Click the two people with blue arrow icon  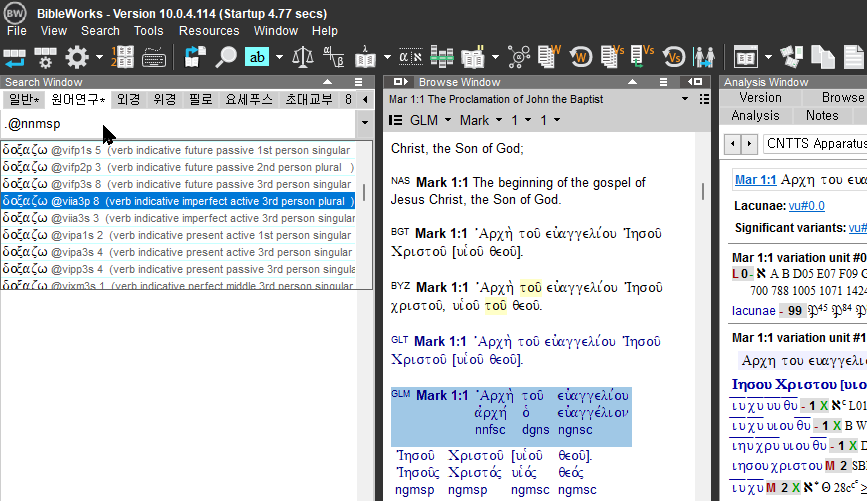(704, 57)
